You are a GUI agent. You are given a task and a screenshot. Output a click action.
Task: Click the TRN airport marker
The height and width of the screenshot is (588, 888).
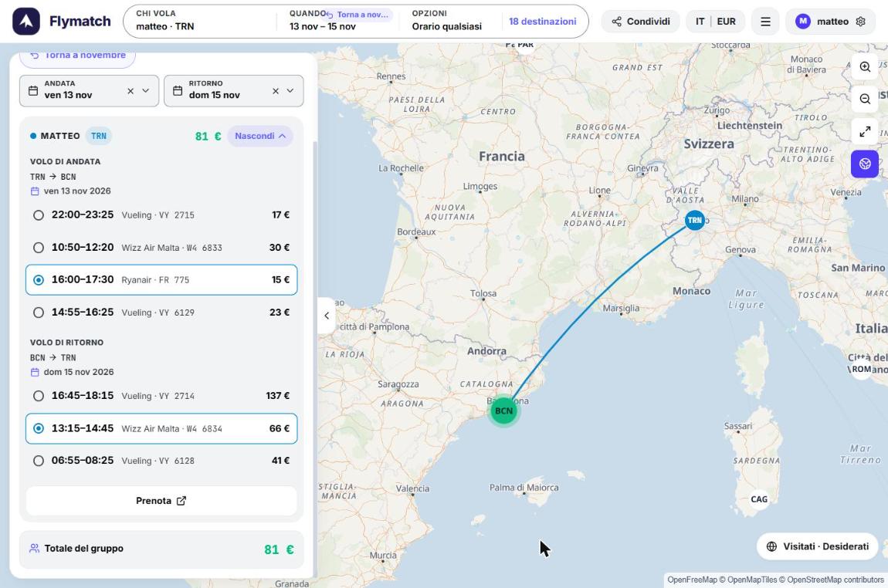tap(695, 220)
